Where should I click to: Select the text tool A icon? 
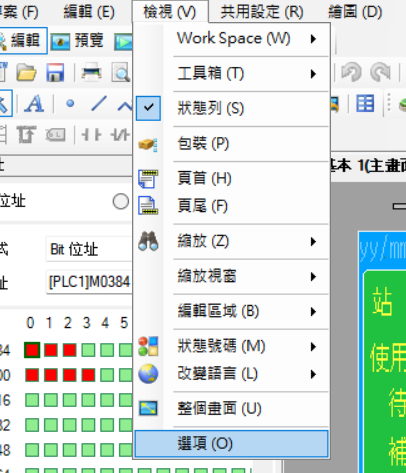click(34, 104)
